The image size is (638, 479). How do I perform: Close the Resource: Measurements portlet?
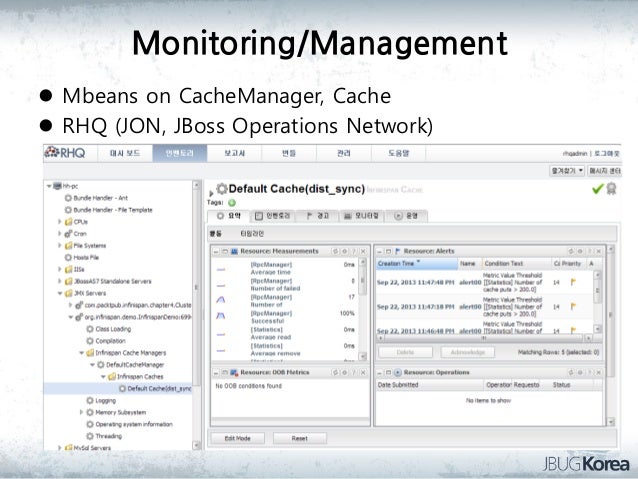click(x=363, y=252)
